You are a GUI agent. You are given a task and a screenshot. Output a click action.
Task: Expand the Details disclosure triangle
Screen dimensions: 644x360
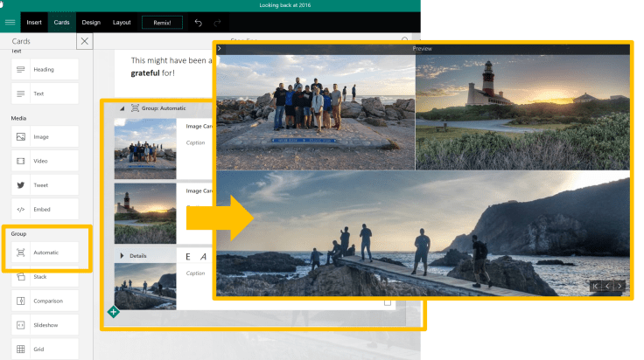121,255
